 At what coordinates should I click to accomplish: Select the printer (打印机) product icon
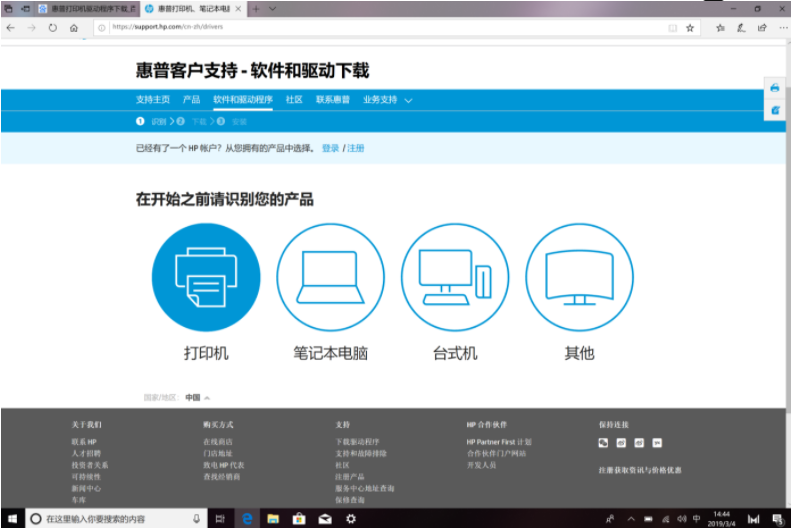point(206,277)
